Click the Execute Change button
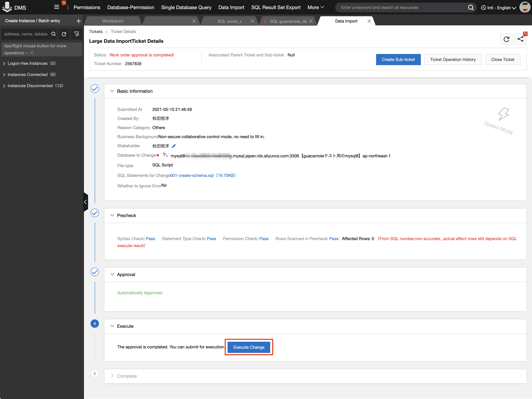Image resolution: width=532 pixels, height=399 pixels. point(249,347)
